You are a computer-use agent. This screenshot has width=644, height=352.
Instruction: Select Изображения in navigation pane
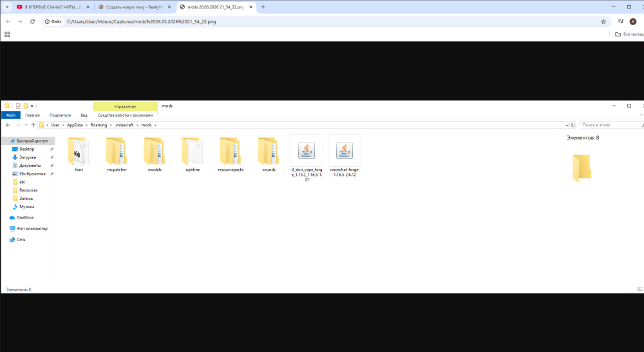pos(32,173)
